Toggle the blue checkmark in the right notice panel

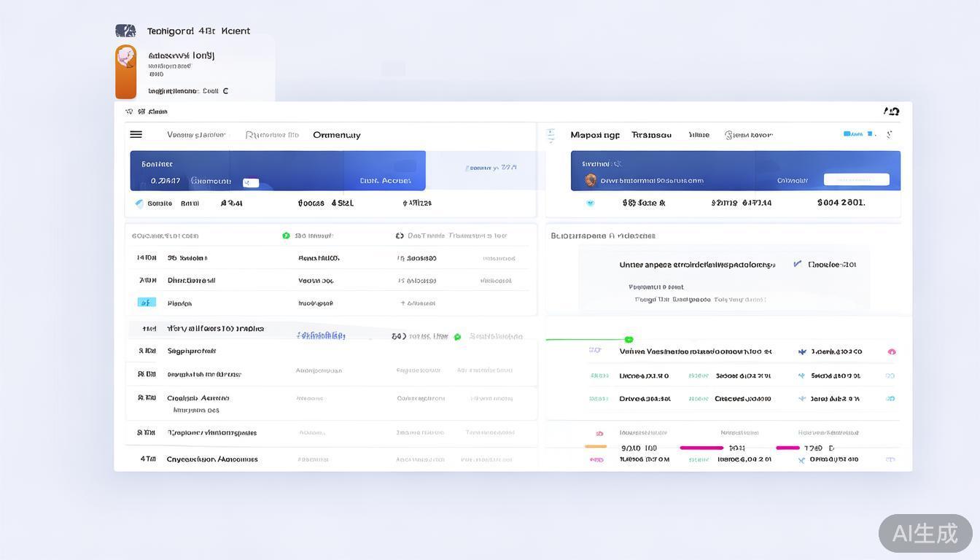click(x=797, y=264)
